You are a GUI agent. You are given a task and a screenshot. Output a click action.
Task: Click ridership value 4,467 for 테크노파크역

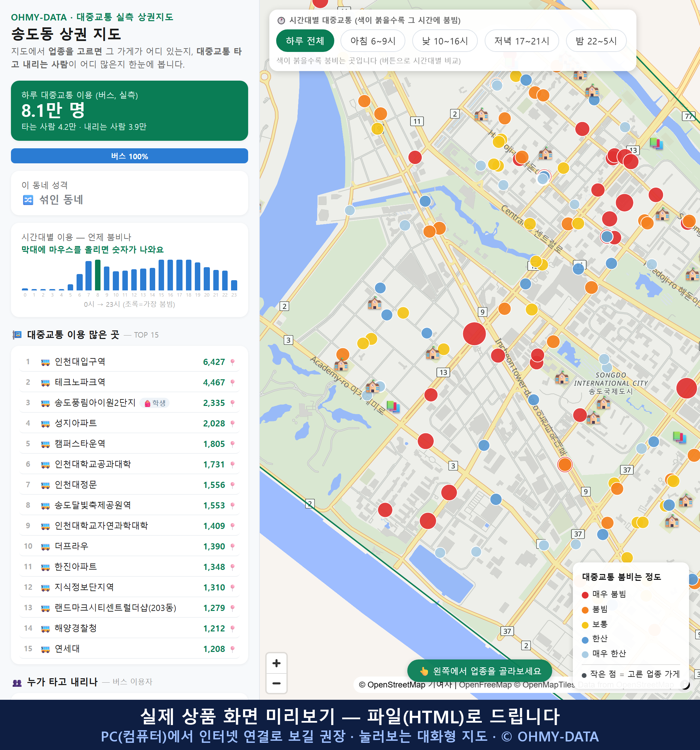[214, 383]
